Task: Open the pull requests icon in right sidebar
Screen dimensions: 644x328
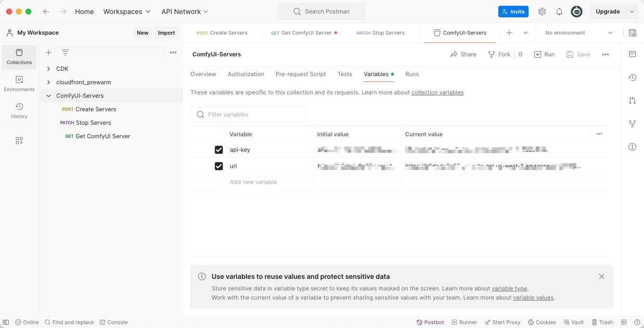Action: pyautogui.click(x=632, y=101)
